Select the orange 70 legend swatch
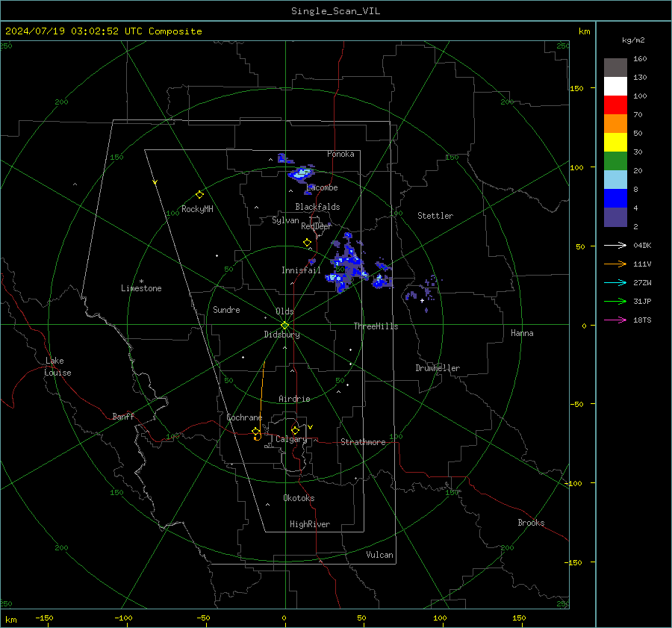 pyautogui.click(x=615, y=123)
